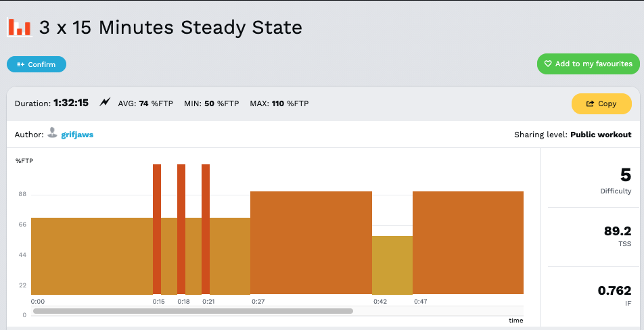This screenshot has width=644, height=330.
Task: Click the power zigzag icon next to Duration
Action: coord(105,103)
